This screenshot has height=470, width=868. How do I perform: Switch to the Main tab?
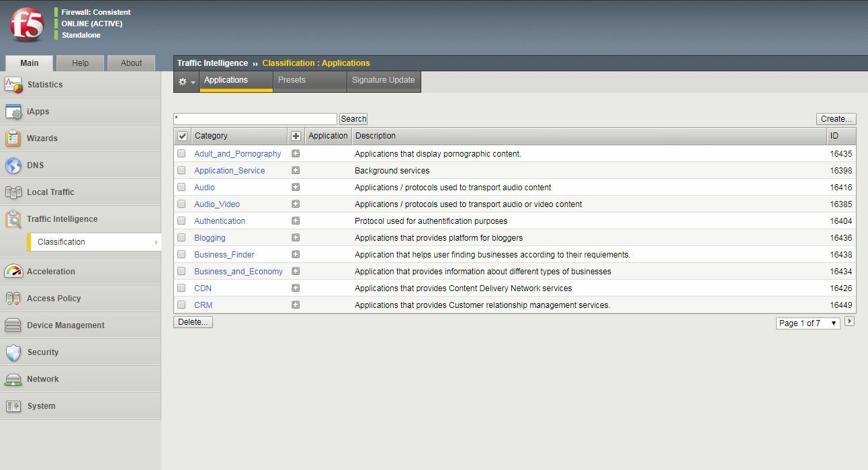pos(29,63)
